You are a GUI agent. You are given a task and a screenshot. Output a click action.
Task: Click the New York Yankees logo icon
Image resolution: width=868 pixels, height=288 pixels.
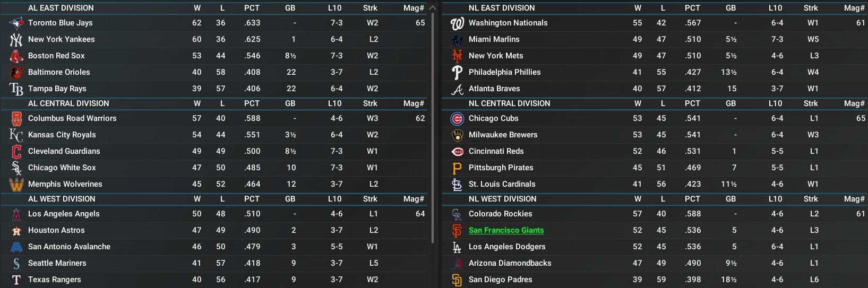coord(16,39)
